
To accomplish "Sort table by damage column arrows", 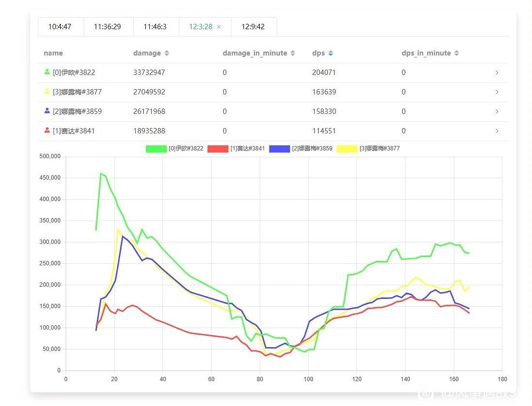I will pos(167,53).
